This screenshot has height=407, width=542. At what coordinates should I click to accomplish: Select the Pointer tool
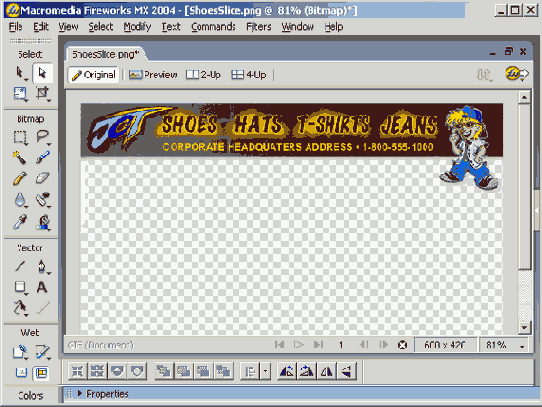pyautogui.click(x=20, y=73)
